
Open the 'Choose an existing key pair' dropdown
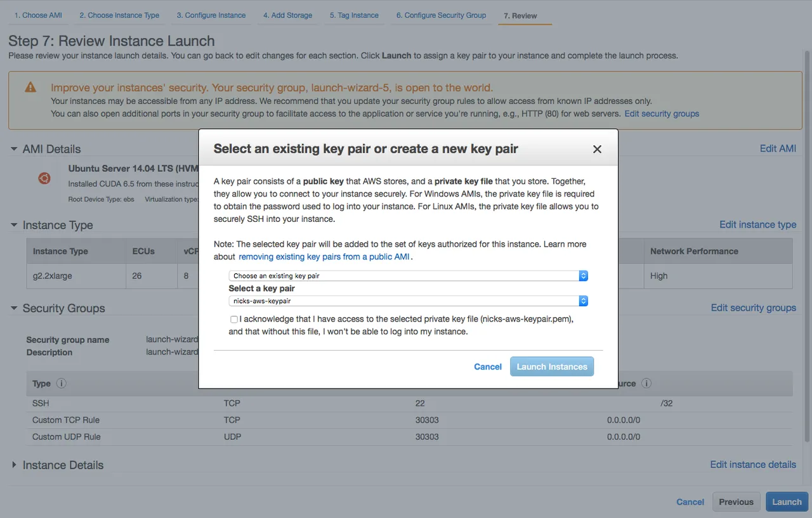point(409,276)
